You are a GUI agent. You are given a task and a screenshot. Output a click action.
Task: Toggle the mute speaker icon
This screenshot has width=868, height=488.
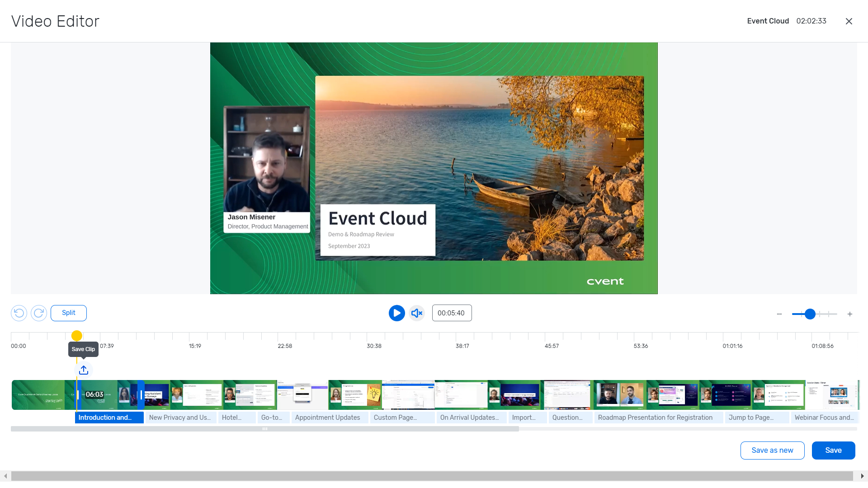(x=417, y=313)
